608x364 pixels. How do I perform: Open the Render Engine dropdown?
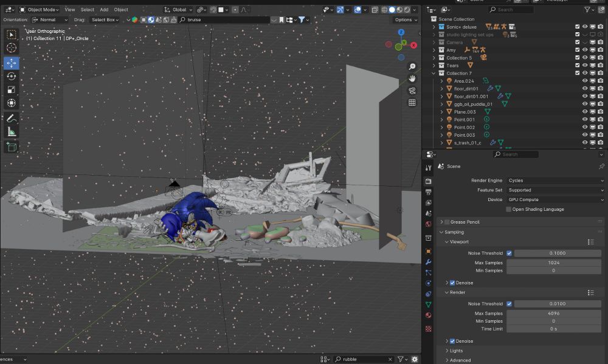[556, 180]
